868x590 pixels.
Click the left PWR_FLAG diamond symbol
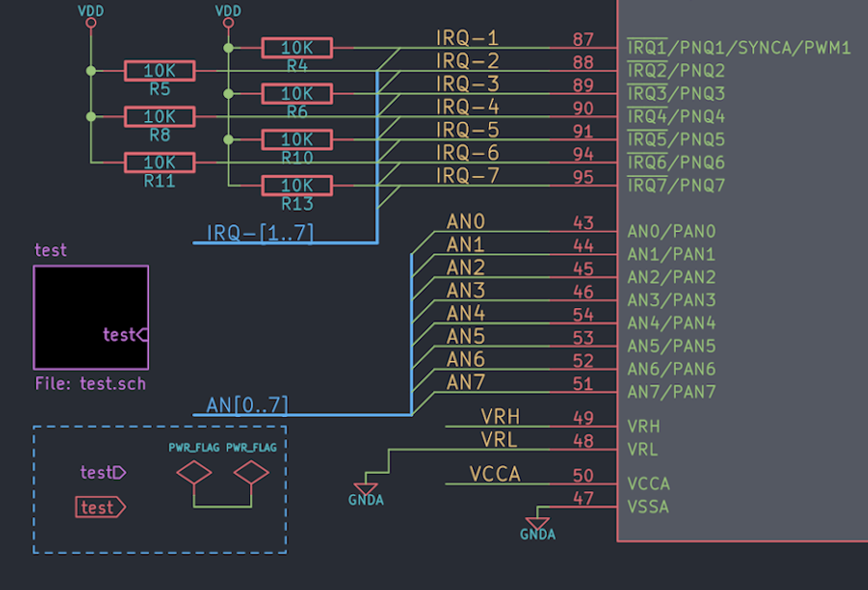click(194, 473)
